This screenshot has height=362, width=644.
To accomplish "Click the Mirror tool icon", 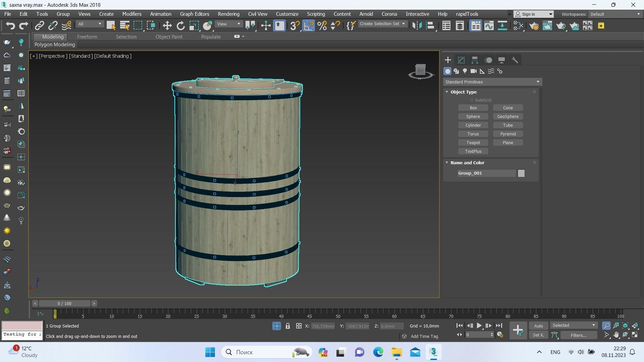I will tap(417, 25).
